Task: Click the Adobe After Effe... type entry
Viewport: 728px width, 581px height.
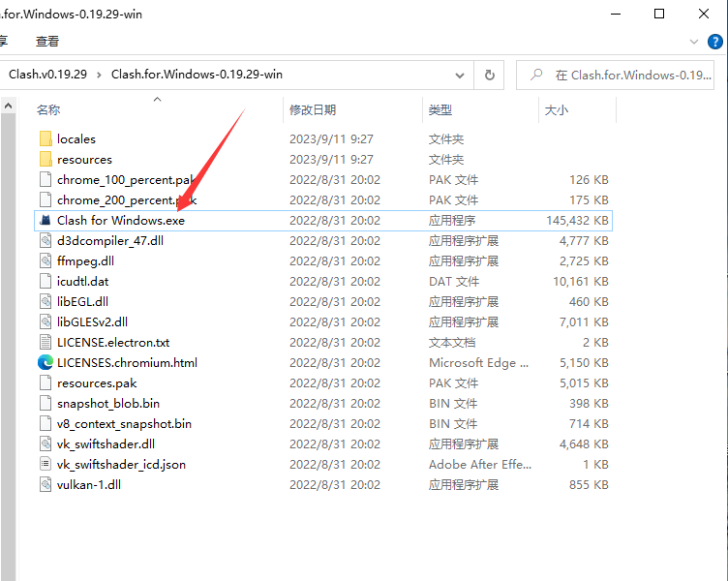Action: (480, 465)
